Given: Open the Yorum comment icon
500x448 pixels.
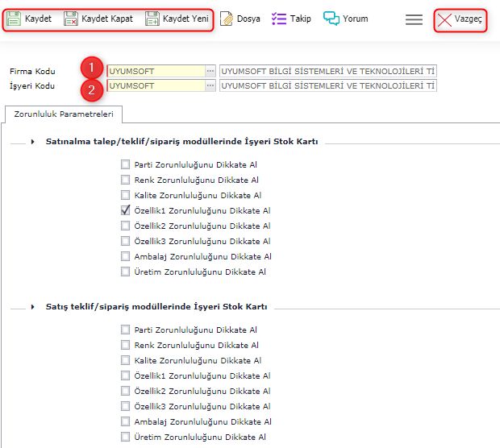Looking at the screenshot, I should point(331,19).
